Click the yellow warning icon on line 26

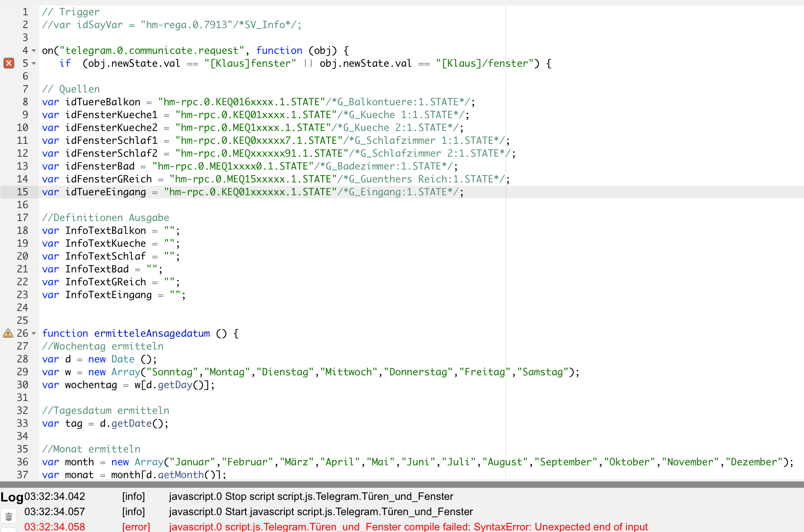(x=8, y=333)
